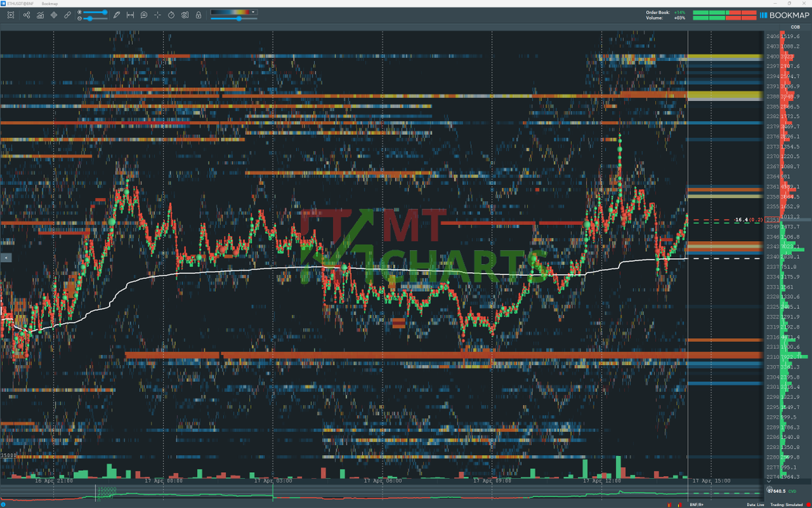Select the horizontal measure tool
The width and height of the screenshot is (812, 508).
tap(130, 15)
